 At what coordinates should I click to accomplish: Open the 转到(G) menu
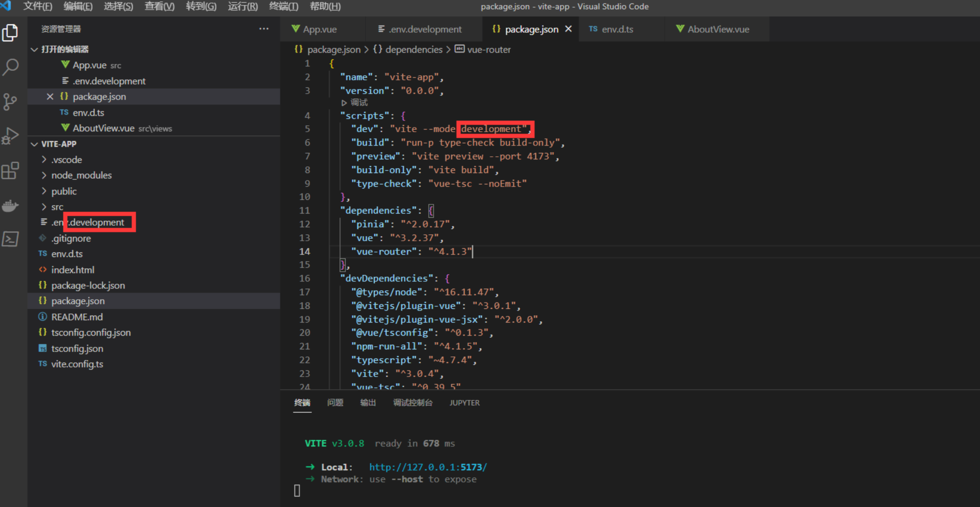click(x=201, y=6)
